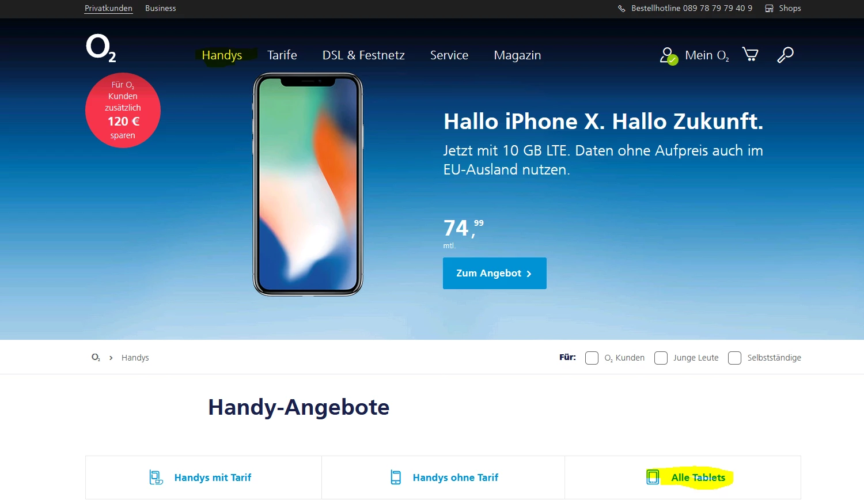The height and width of the screenshot is (504, 864).
Task: Click the iPhone X product image
Action: click(x=308, y=184)
